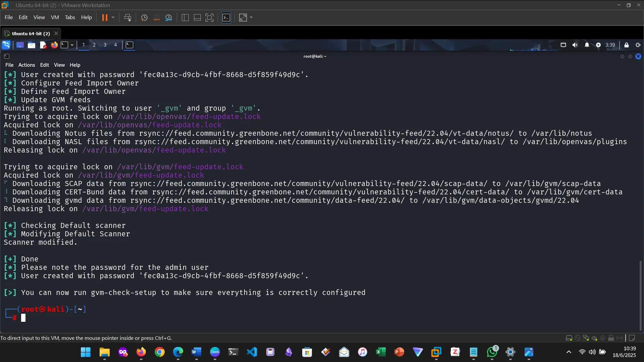The image size is (644, 362).
Task: Launch Firefox from Kali panel
Action: point(54,45)
